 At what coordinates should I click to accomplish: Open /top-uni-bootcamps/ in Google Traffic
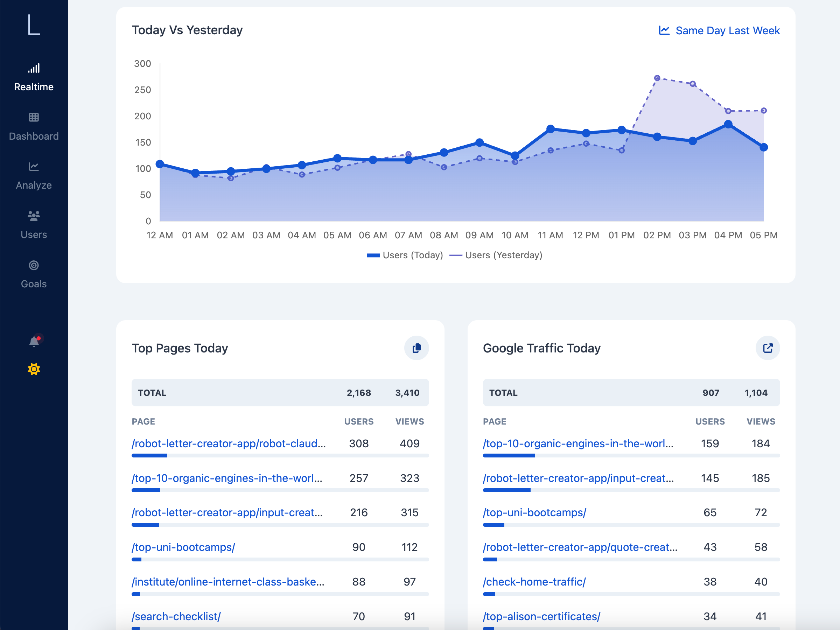(x=535, y=513)
